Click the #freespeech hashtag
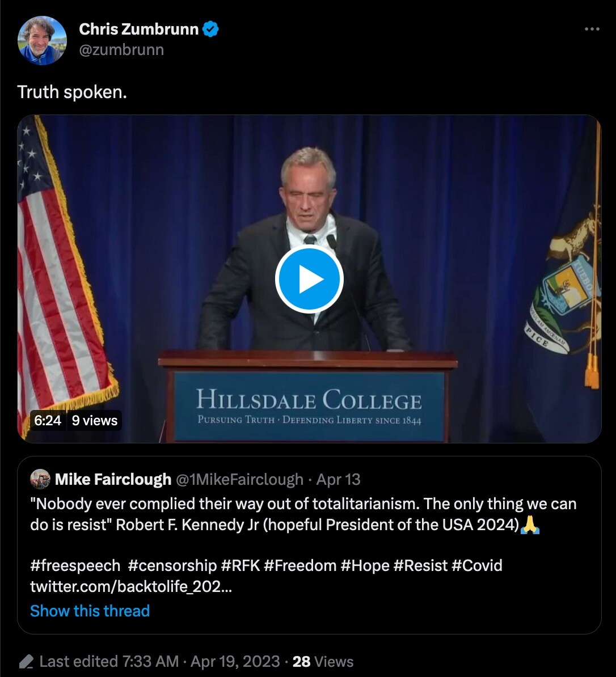The width and height of the screenshot is (616, 677). pos(75,565)
